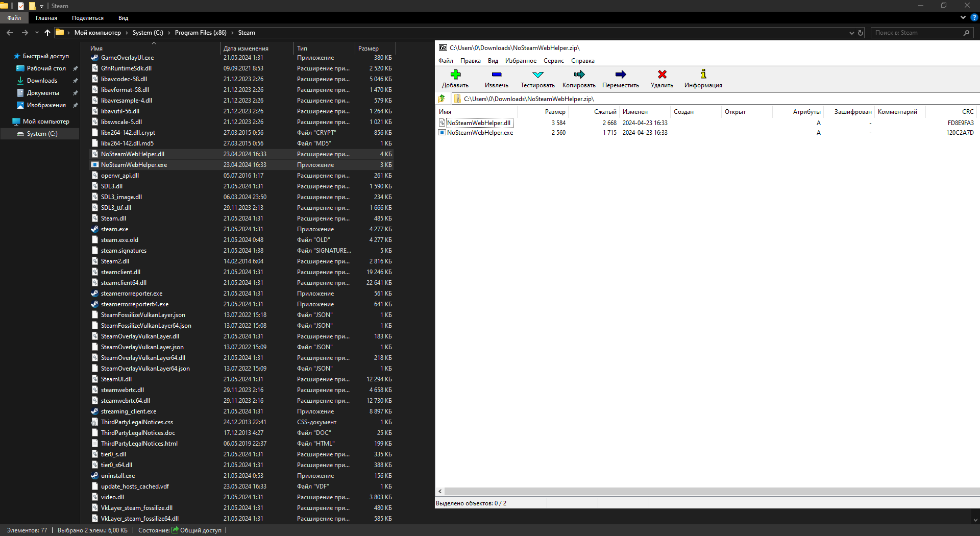This screenshot has width=980, height=536.
Task: Open the Файл tab in Explorer
Action: click(x=14, y=18)
